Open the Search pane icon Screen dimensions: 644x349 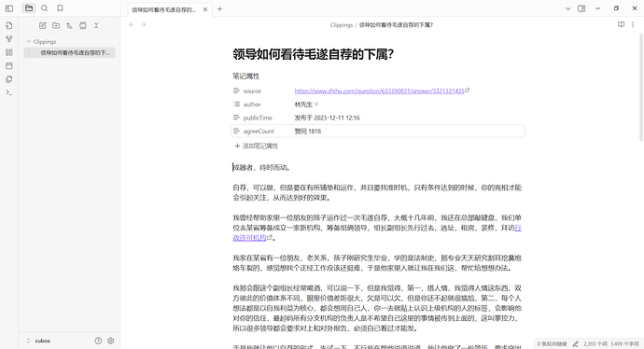coord(45,8)
